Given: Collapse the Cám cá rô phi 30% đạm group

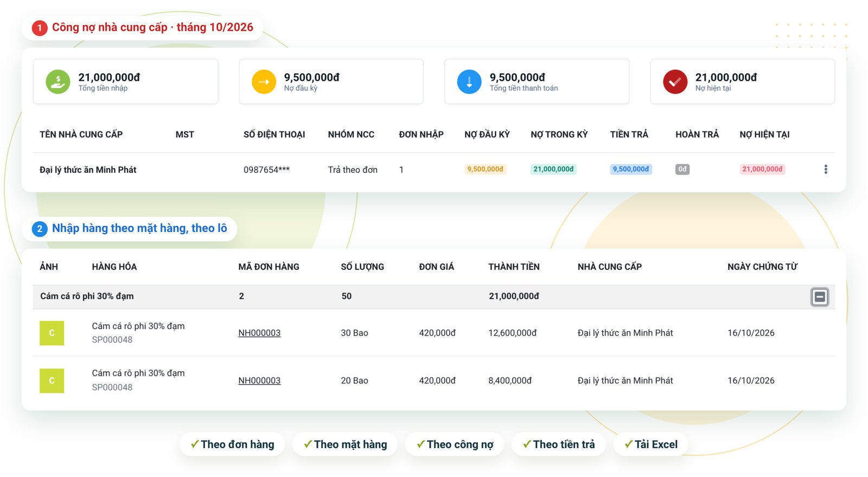Looking at the screenshot, I should coord(820,296).
